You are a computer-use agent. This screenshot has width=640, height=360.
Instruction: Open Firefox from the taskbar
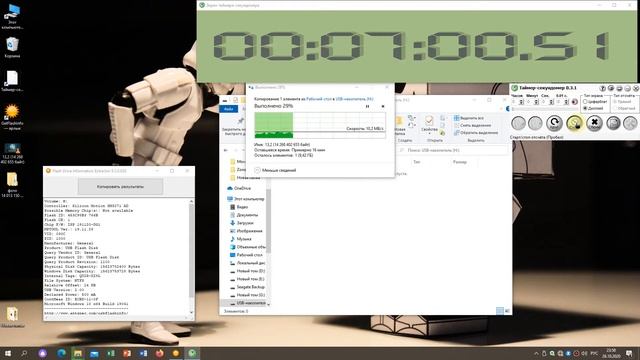point(160,353)
